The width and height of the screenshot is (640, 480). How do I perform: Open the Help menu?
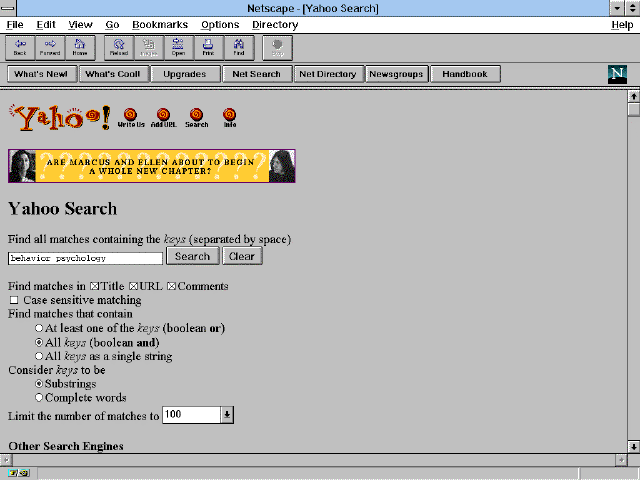[622, 25]
